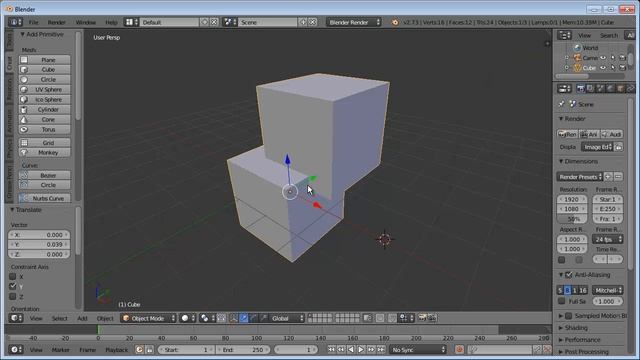
Task: Click the mesh Circle icon button
Action: tap(24, 80)
